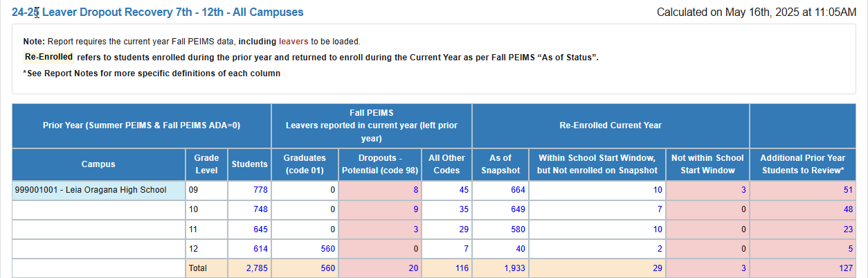Open the 24-25 Leaver Dropout Recovery report title
The width and height of the screenshot is (868, 278).
click(158, 12)
